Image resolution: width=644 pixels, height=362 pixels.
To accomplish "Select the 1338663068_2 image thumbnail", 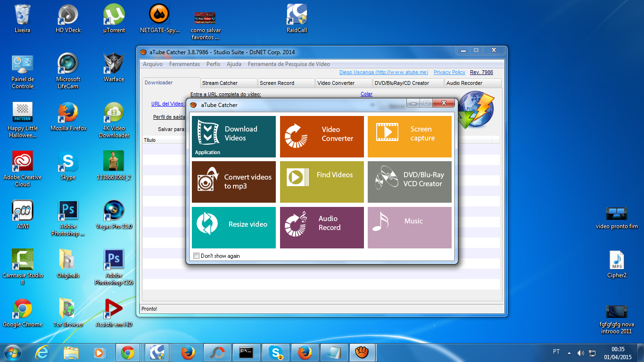I will [114, 166].
